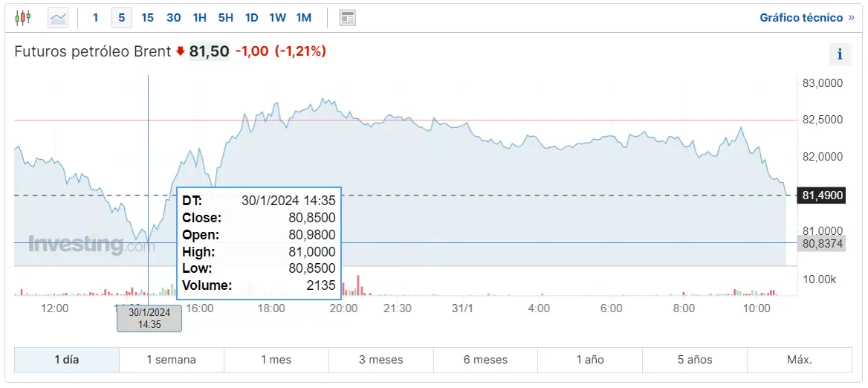Image resolution: width=868 pixels, height=388 pixels.
Task: Toggle the 5 minute interval
Action: [x=122, y=17]
